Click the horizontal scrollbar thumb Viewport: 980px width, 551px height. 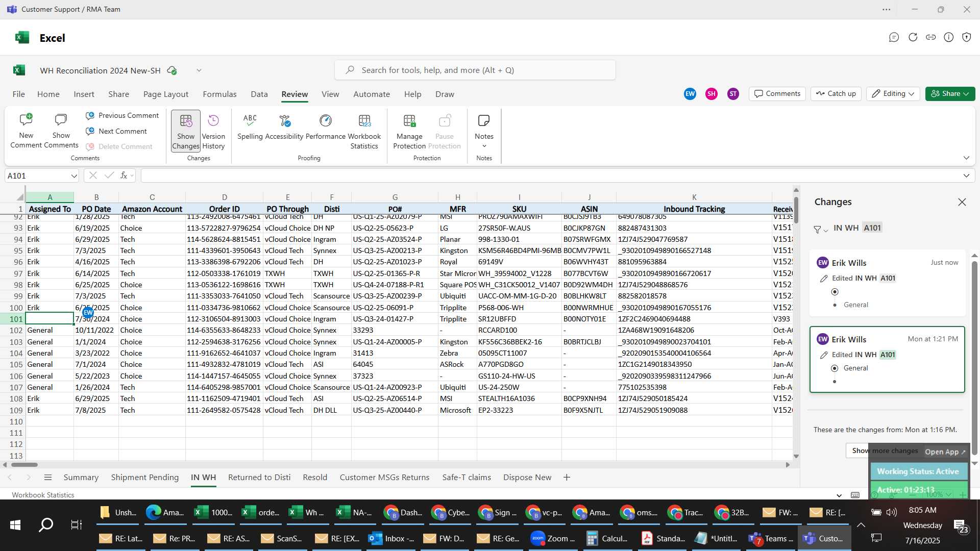click(24, 465)
